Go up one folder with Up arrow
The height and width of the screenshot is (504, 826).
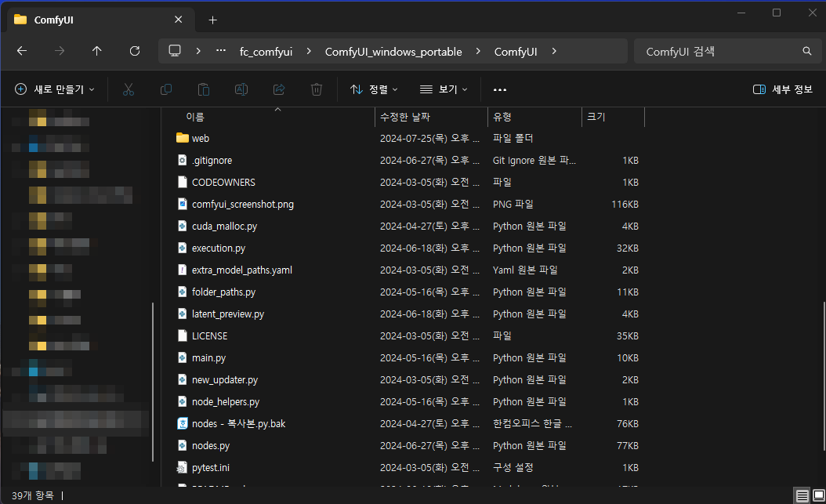click(x=97, y=51)
